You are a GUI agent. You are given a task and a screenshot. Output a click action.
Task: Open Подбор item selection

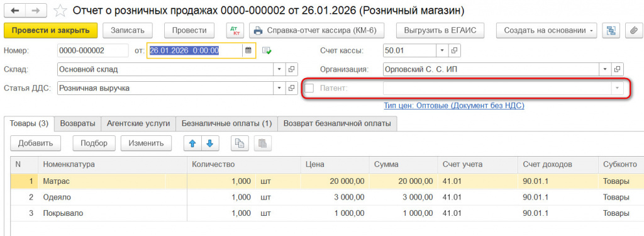tap(94, 143)
